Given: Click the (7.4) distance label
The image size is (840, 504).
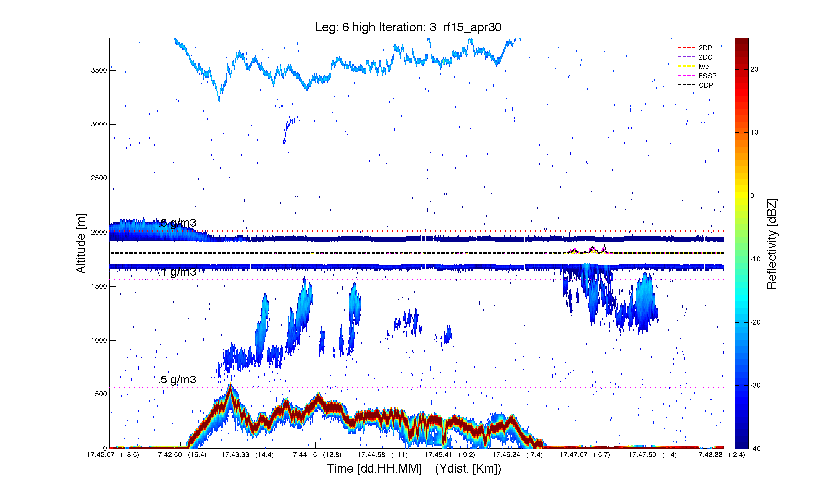Looking at the screenshot, I should [535, 455].
